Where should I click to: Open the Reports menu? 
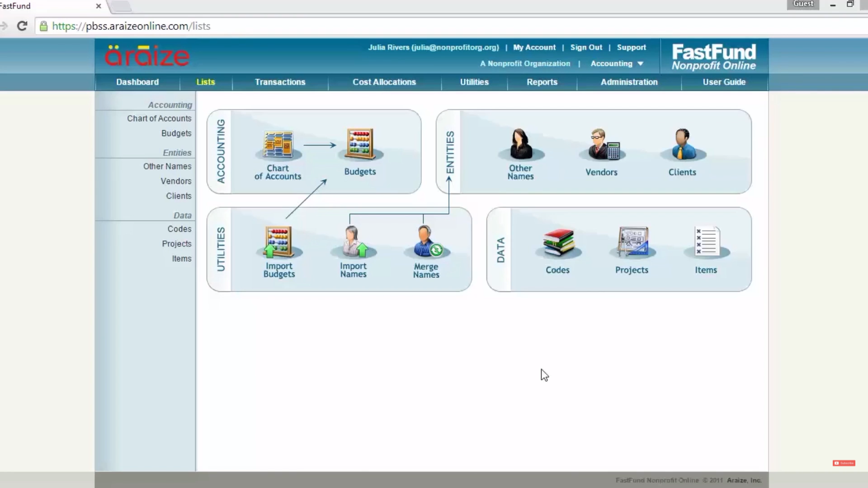pyautogui.click(x=542, y=82)
